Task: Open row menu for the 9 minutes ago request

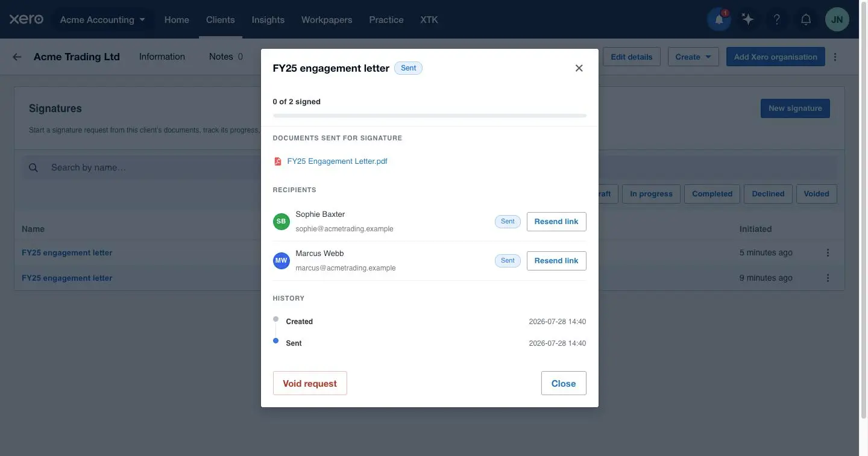Action: (x=828, y=278)
